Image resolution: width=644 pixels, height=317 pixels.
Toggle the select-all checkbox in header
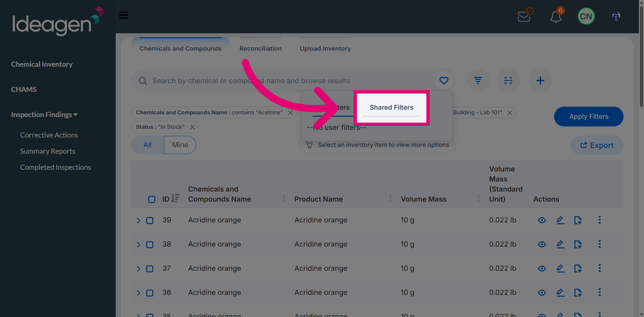tap(152, 200)
